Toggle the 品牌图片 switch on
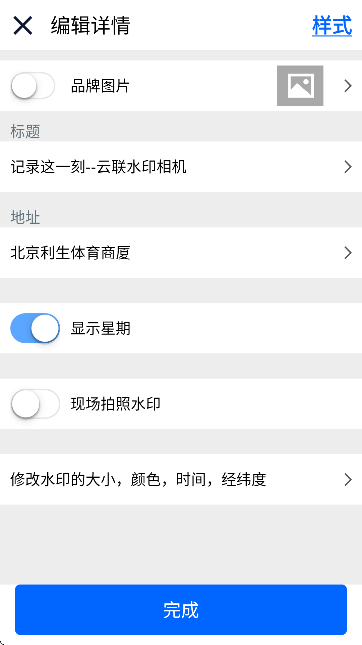This screenshot has width=362, height=645. coord(33,86)
